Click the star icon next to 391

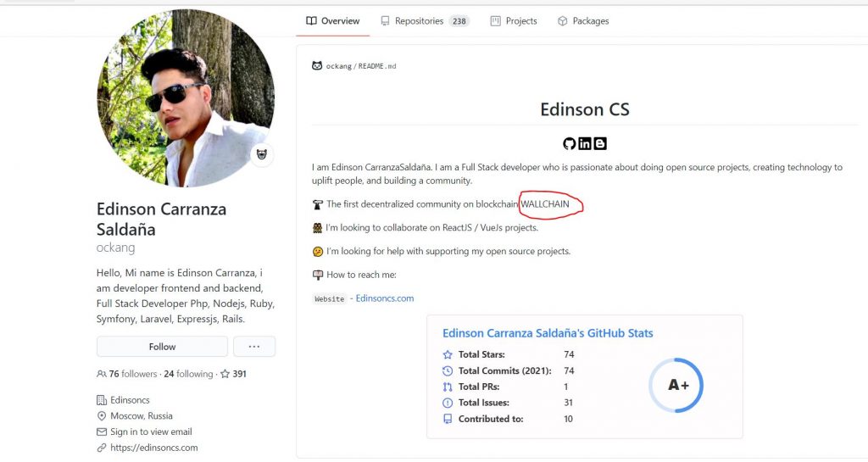(225, 374)
